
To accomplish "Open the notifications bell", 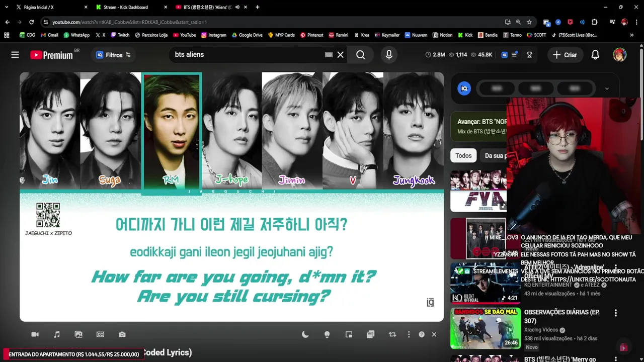I will 595,55.
